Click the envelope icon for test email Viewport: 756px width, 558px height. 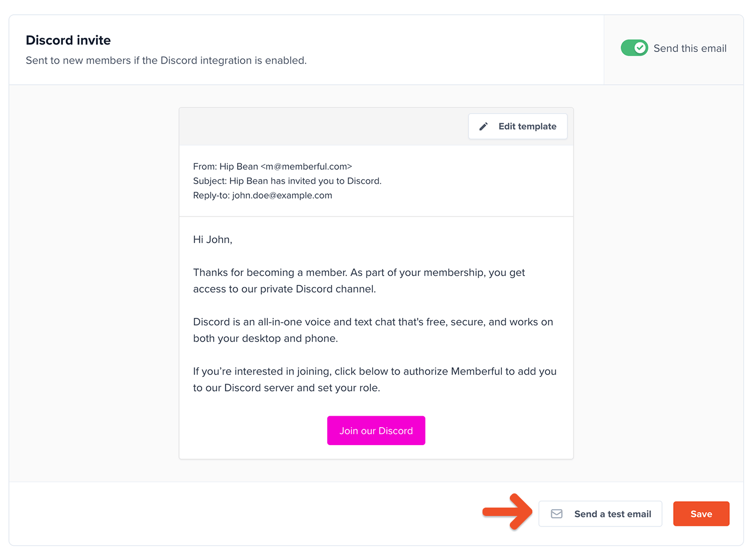[x=556, y=514]
